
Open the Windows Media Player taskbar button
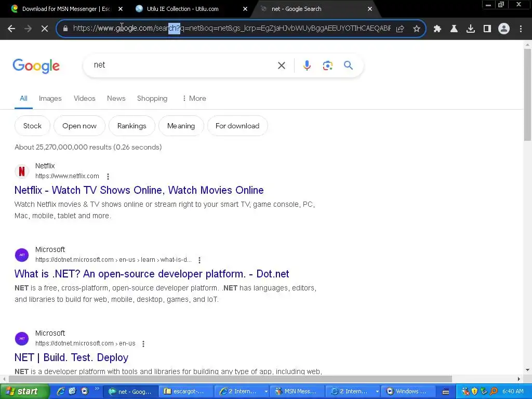[x=408, y=392]
